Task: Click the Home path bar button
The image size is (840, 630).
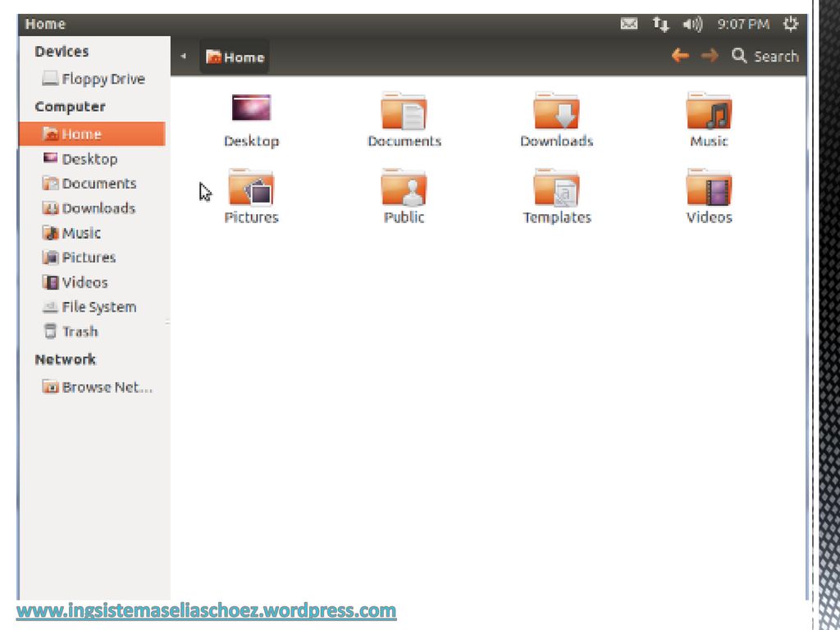Action: 235,57
